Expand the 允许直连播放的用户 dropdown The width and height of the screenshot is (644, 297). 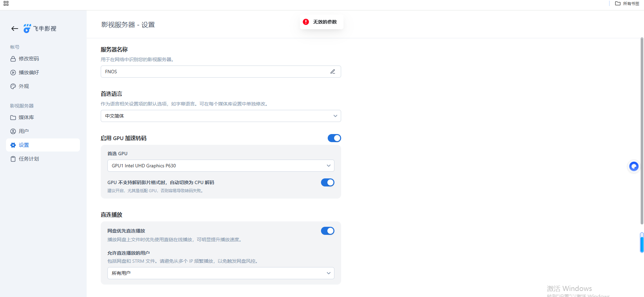(x=221, y=273)
